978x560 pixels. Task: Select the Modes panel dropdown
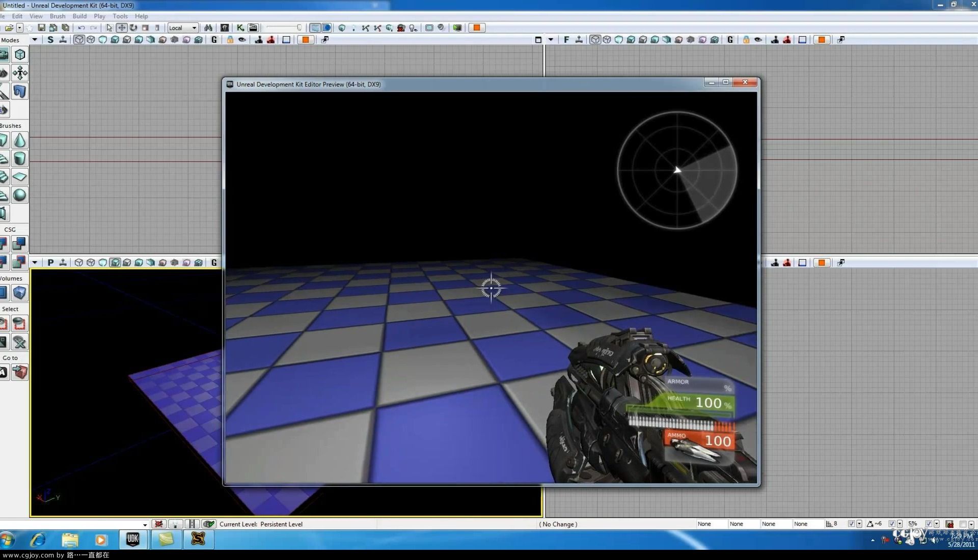tap(35, 39)
